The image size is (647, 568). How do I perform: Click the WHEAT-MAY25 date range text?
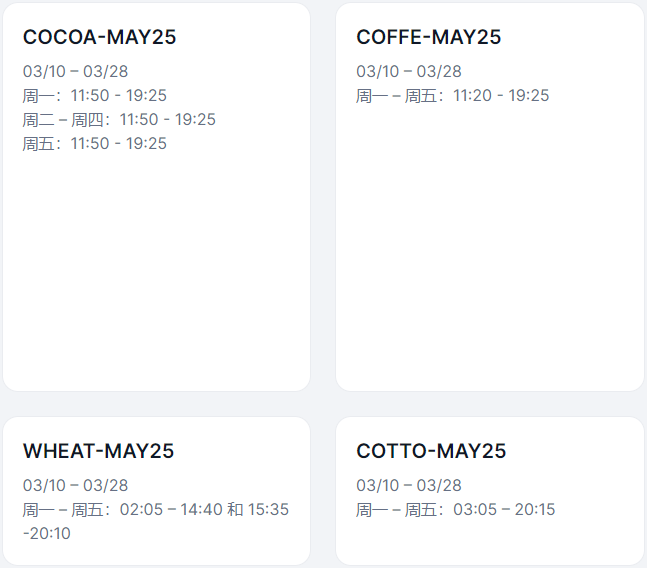tap(75, 486)
